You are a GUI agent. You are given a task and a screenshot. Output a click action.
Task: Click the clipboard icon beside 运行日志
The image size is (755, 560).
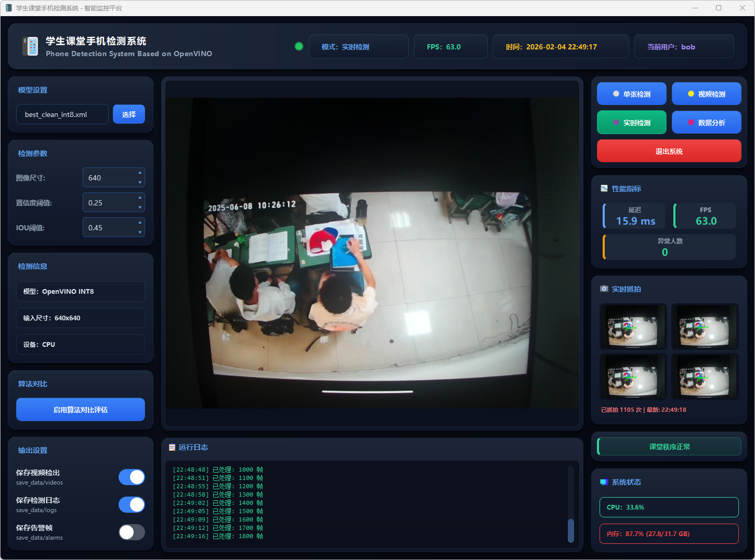click(x=172, y=447)
